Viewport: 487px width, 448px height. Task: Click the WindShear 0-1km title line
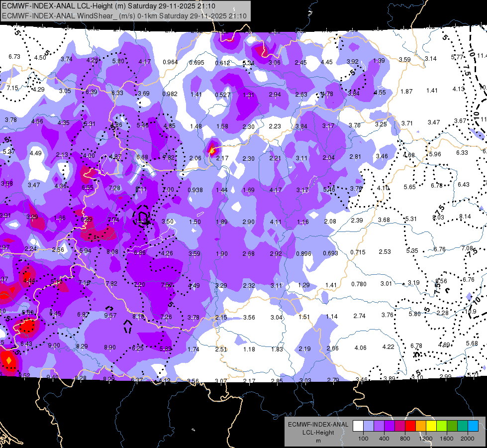[x=124, y=16]
